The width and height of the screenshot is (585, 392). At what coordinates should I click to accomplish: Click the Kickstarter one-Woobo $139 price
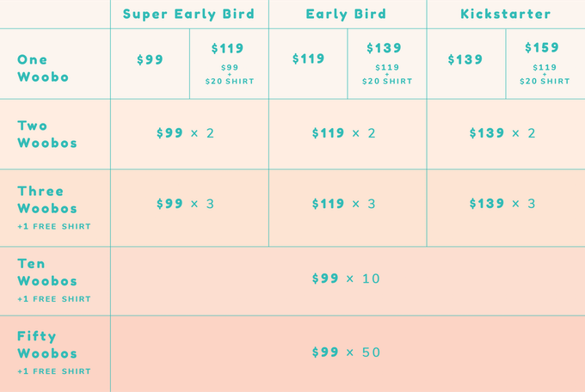coord(465,60)
